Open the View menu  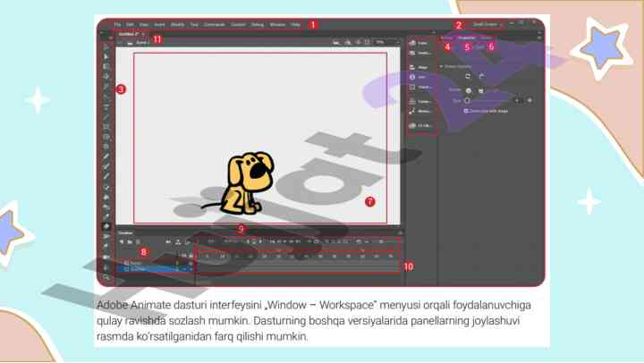point(144,25)
